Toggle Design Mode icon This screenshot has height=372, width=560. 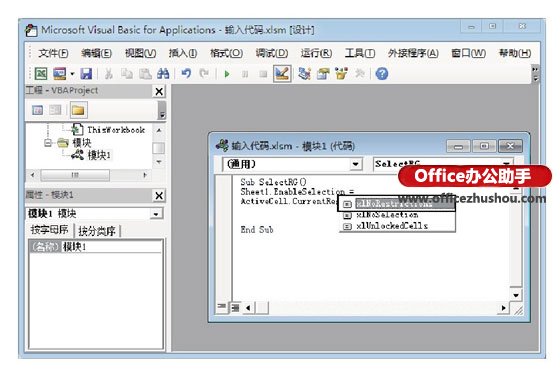tap(282, 74)
